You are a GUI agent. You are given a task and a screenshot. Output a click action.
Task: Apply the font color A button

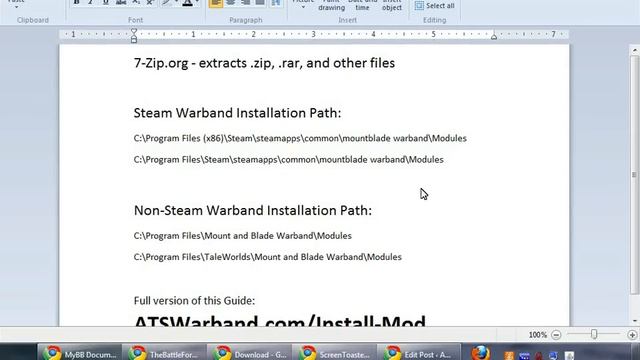(x=187, y=3)
